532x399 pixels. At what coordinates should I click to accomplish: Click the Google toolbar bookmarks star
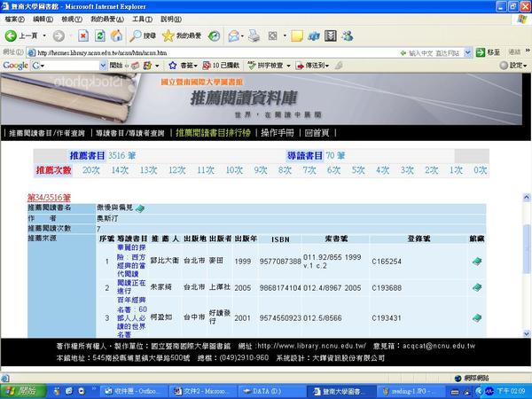coord(172,65)
